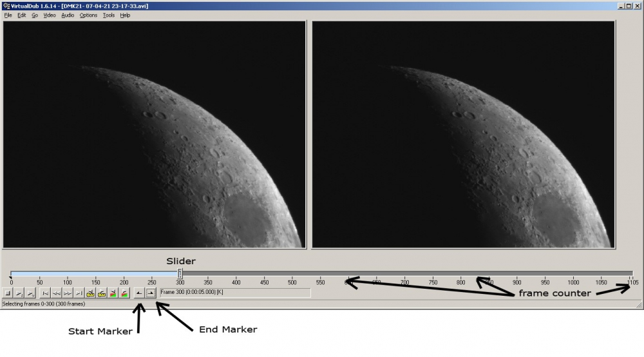The image size is (644, 357).
Task: Click the timeline at frame 700
Action: [x=404, y=274]
